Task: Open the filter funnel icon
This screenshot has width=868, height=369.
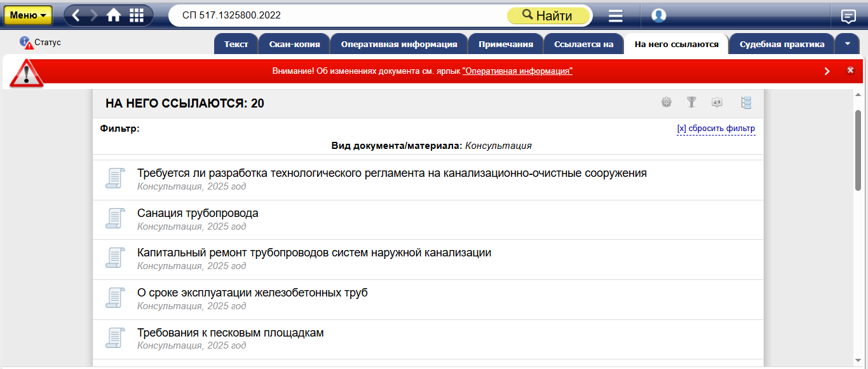Action: [x=692, y=102]
